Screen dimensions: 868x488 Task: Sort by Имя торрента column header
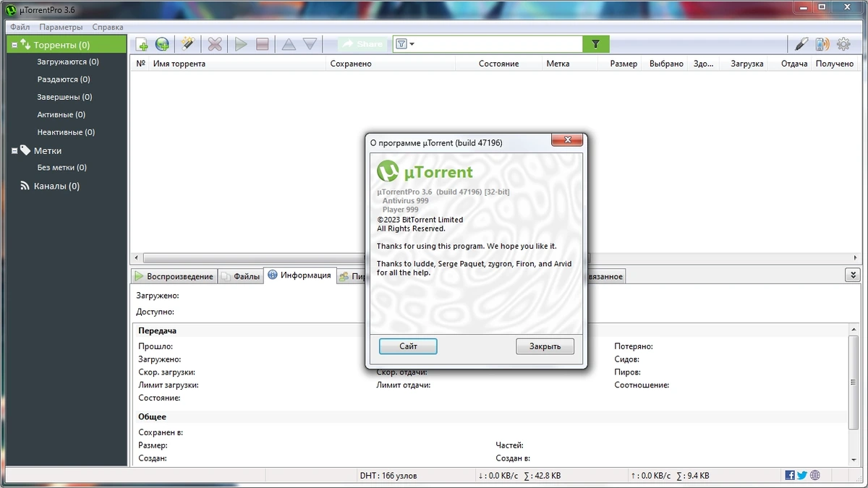tap(238, 64)
